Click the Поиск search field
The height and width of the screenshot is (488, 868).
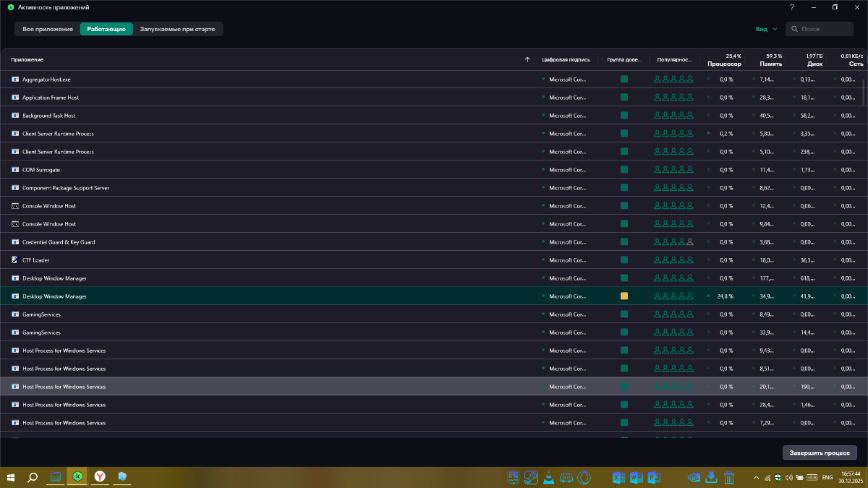[x=820, y=29]
